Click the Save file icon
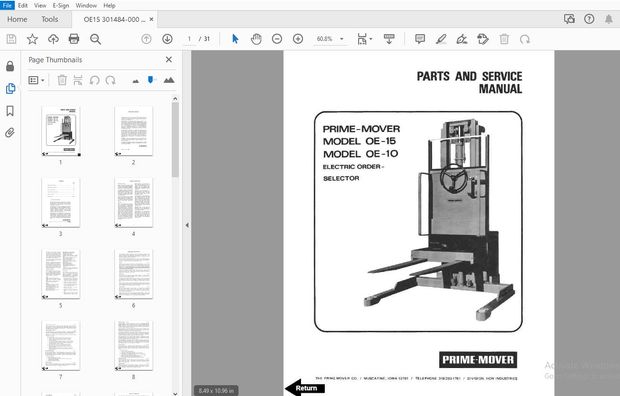 pos(11,39)
